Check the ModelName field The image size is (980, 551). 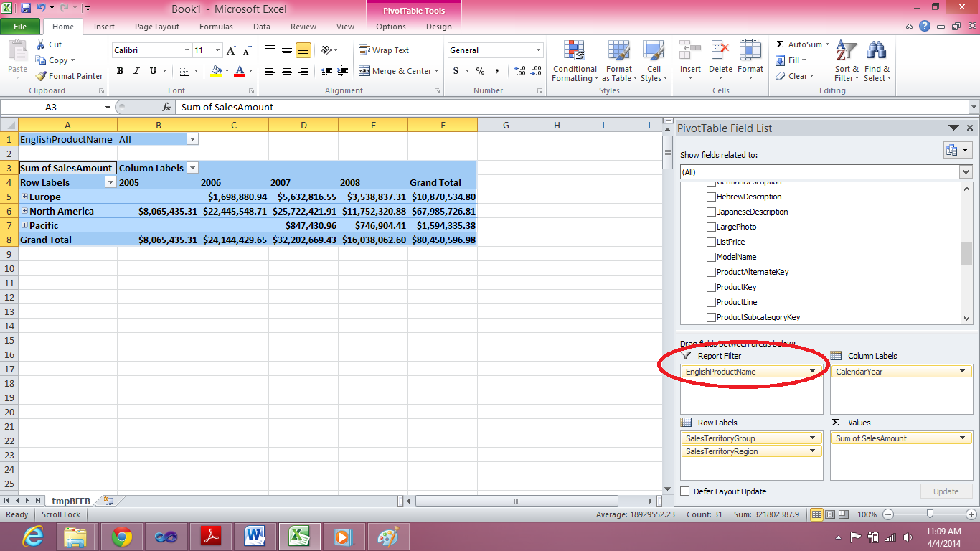point(711,257)
